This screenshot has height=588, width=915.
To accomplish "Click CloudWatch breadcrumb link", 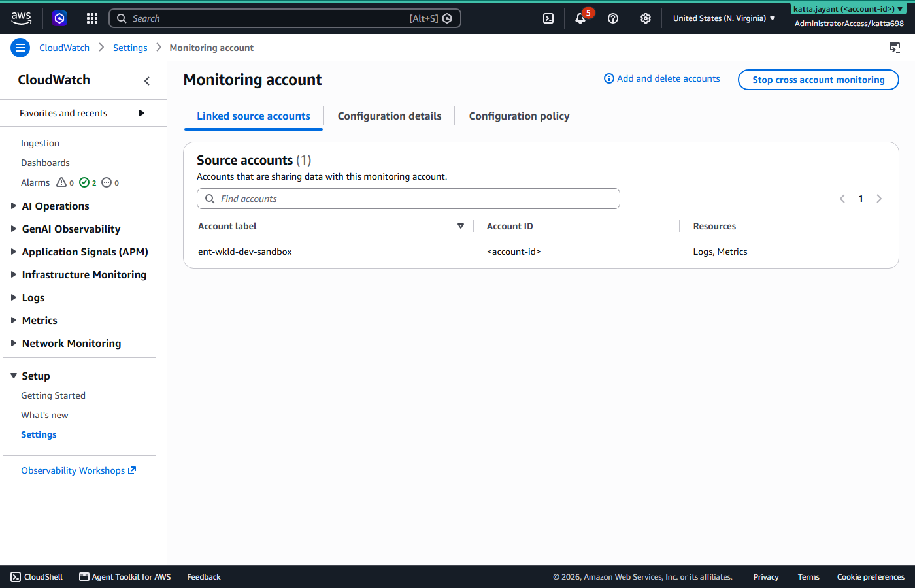I will tap(64, 48).
